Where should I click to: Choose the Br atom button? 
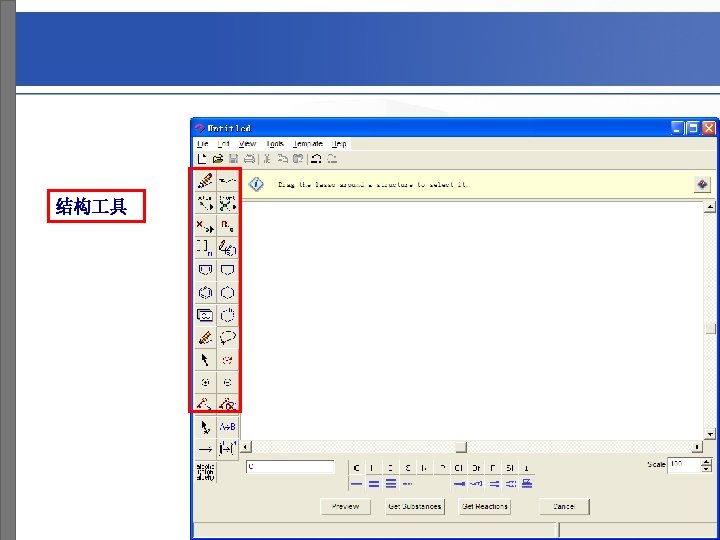pos(476,468)
